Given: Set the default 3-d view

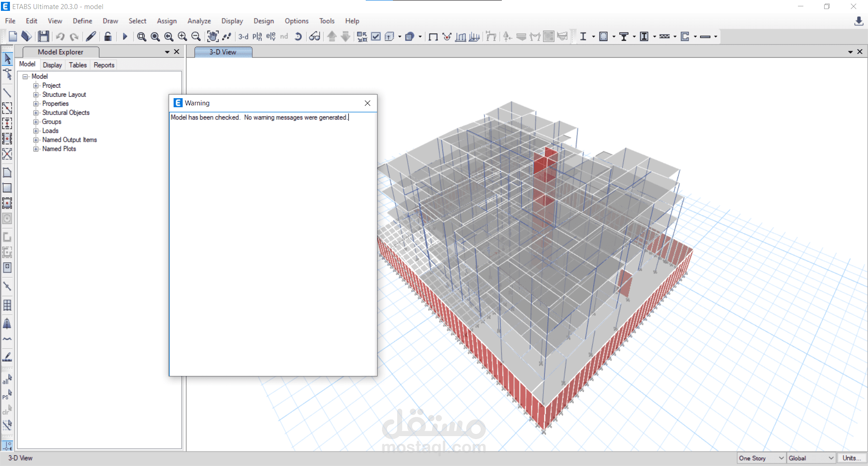Looking at the screenshot, I should point(243,37).
